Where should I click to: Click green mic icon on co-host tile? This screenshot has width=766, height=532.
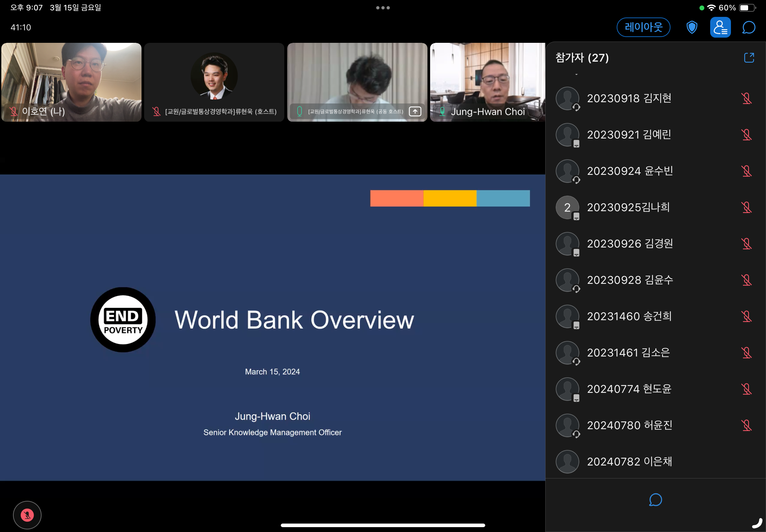tap(300, 111)
